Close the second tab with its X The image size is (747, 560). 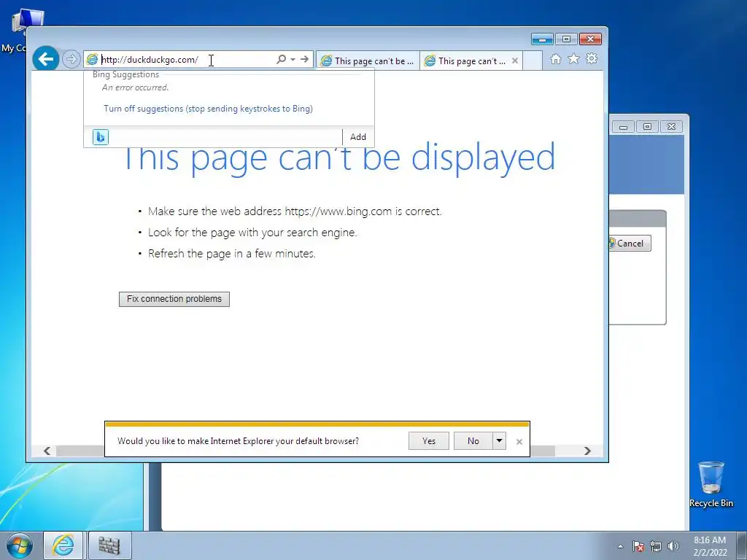point(515,61)
